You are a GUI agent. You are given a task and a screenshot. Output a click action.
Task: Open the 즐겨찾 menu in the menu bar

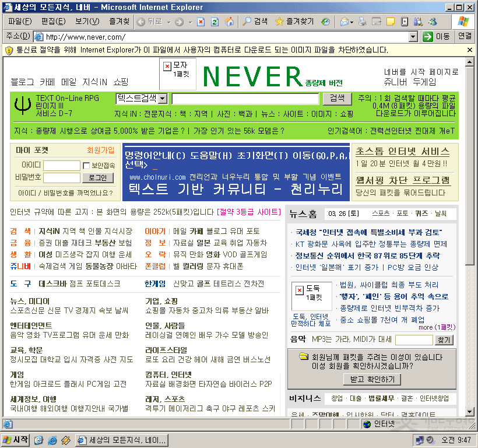pos(119,22)
